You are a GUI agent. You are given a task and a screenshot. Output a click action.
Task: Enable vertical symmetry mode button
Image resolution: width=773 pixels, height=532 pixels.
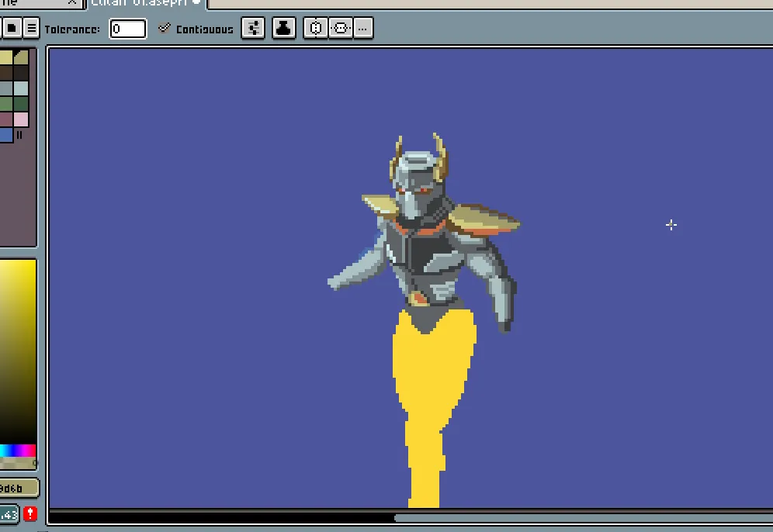341,28
